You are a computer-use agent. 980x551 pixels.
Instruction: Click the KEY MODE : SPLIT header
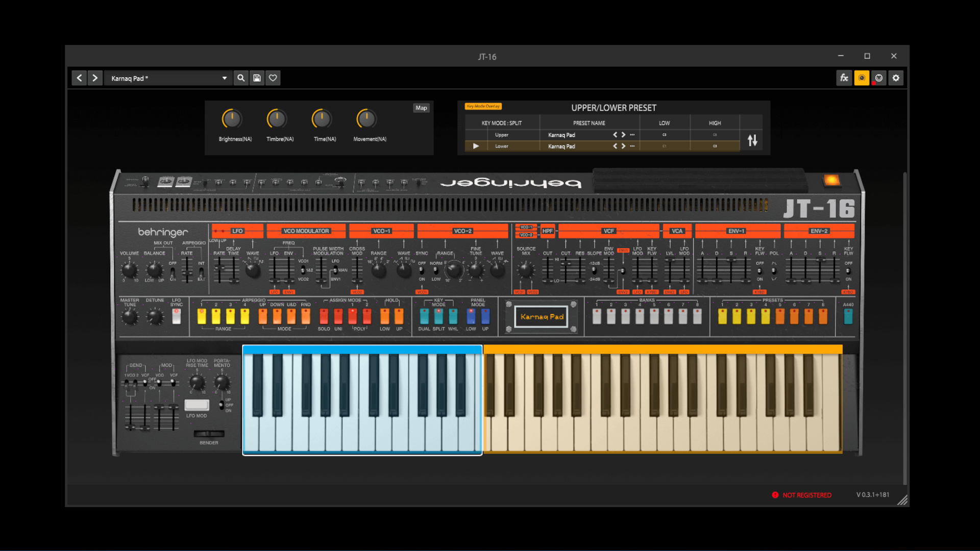[501, 123]
